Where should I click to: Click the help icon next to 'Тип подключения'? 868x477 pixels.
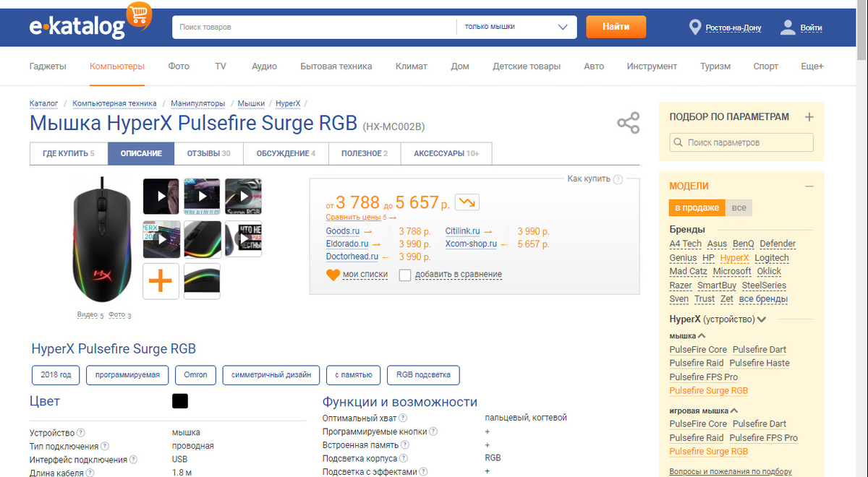(x=105, y=446)
